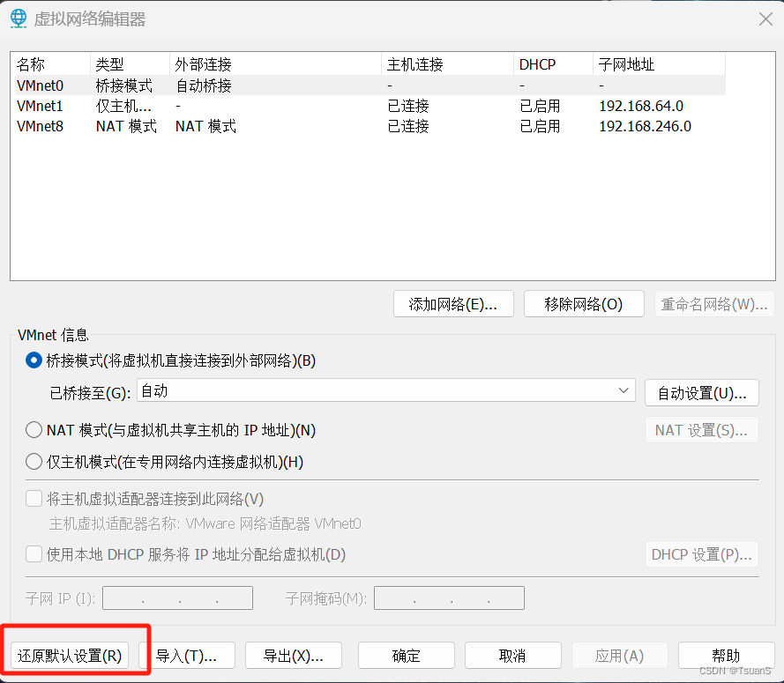Click 已启用 DHCP cell of VMnet8

(x=540, y=126)
